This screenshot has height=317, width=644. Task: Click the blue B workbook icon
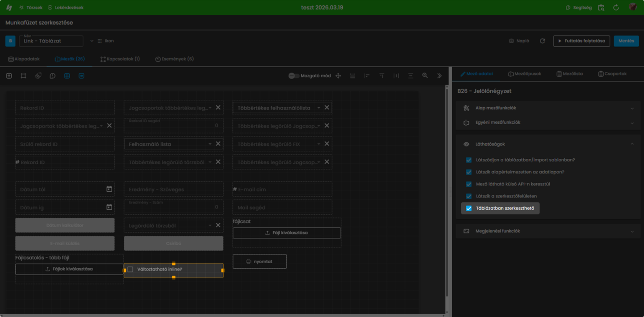point(10,41)
